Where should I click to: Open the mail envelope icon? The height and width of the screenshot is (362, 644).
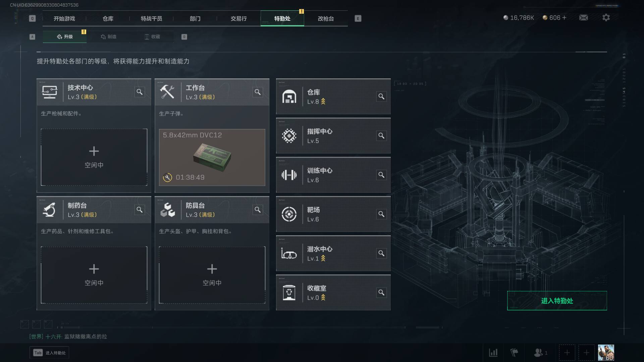coord(583,17)
